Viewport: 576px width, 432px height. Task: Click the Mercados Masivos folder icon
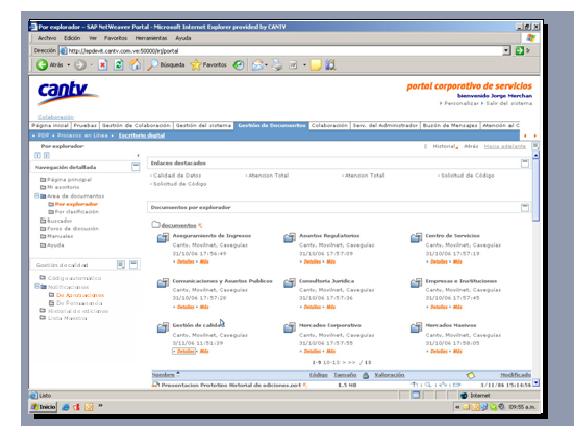pyautogui.click(x=416, y=328)
